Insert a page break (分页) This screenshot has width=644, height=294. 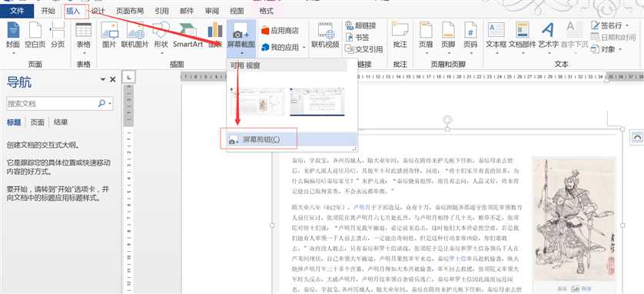pos(58,35)
